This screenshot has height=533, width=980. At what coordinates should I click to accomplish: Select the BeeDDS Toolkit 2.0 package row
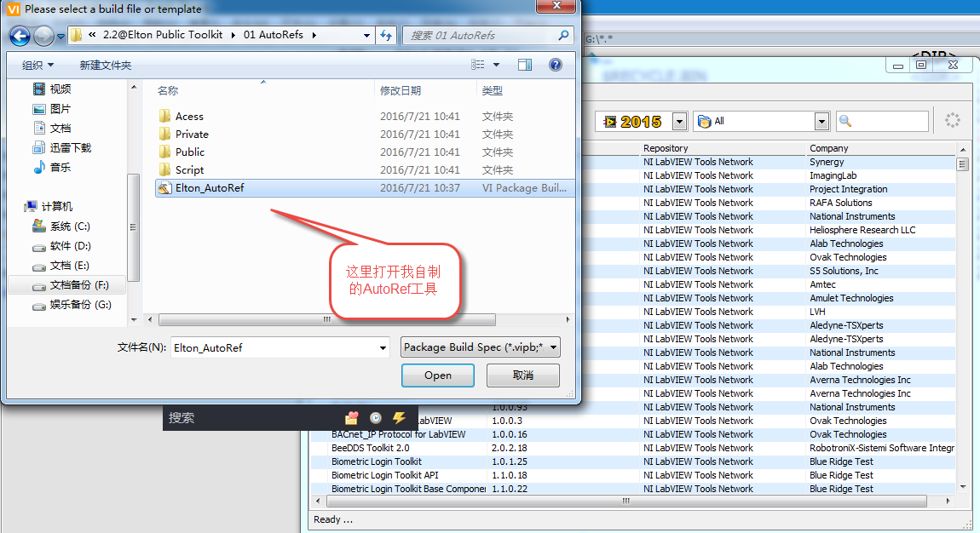point(632,448)
